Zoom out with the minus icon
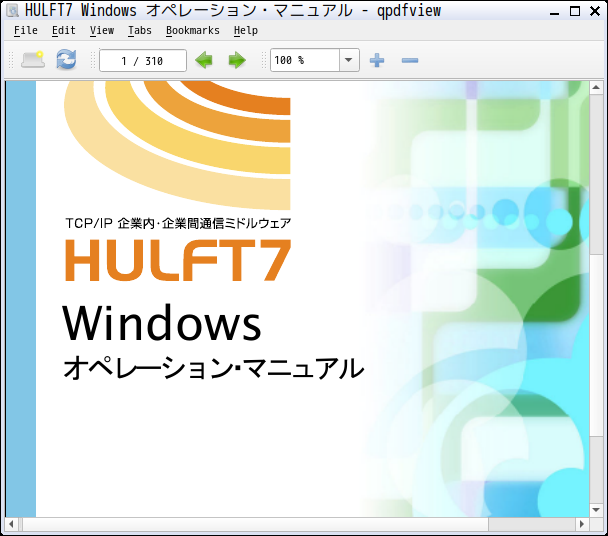The width and height of the screenshot is (608, 536). pos(410,61)
